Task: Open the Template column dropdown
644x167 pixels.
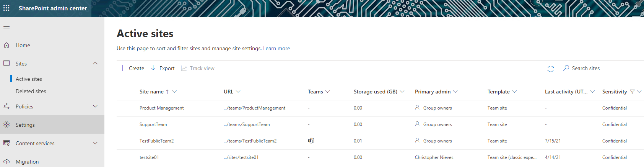Action: coord(514,92)
